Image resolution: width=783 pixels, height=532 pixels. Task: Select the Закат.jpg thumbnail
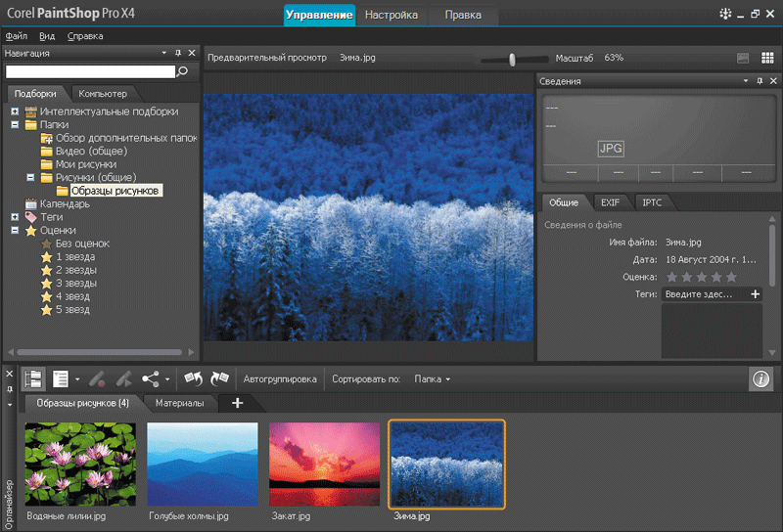click(324, 463)
